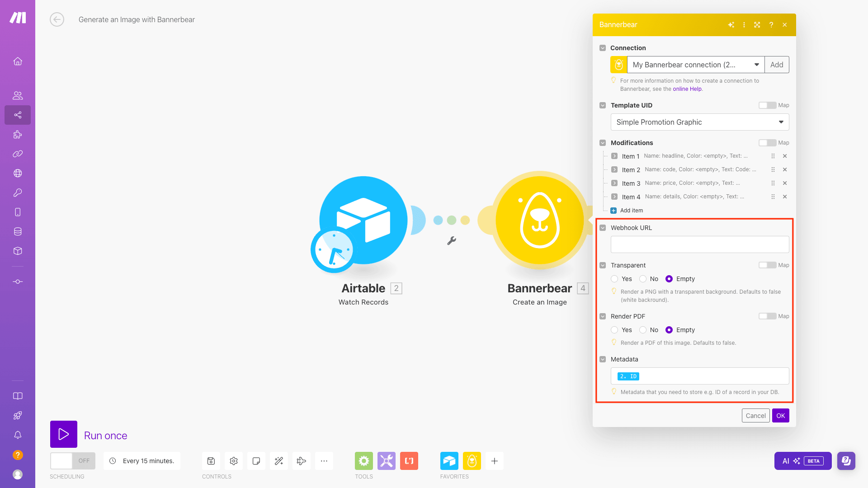Click the Explain flow airplane icon
868x488 pixels.
301,461
